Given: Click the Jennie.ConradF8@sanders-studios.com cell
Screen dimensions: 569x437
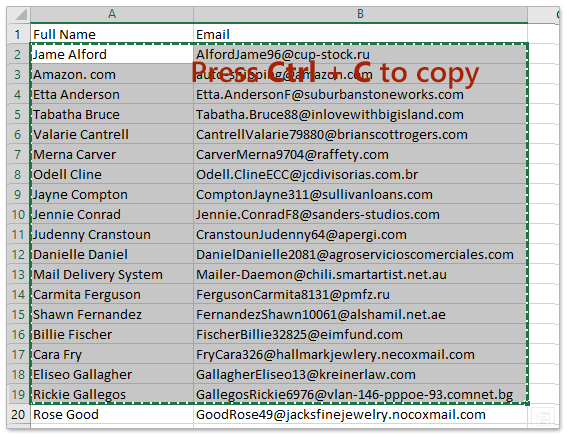Looking at the screenshot, I should pos(360,215).
